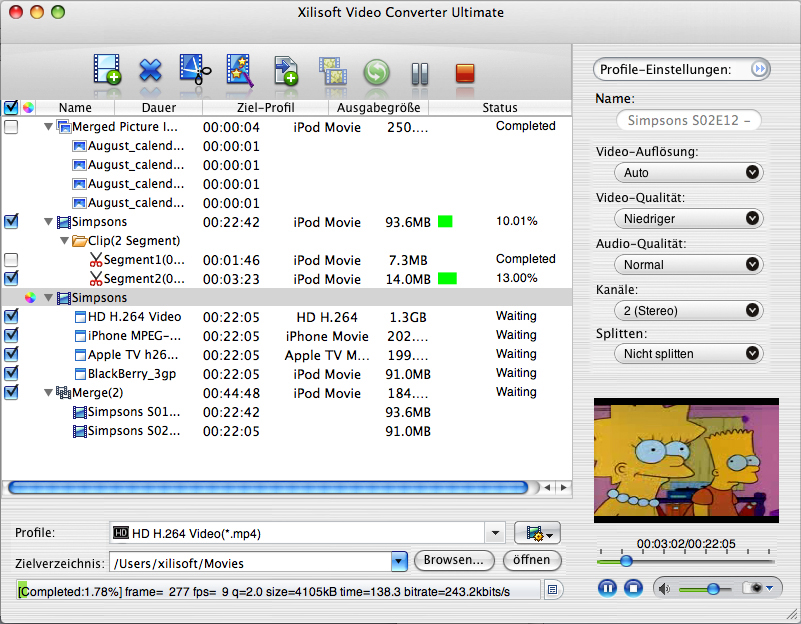Click the Merged Picture item icon
Viewport: 801px width, 624px height.
tap(63, 127)
